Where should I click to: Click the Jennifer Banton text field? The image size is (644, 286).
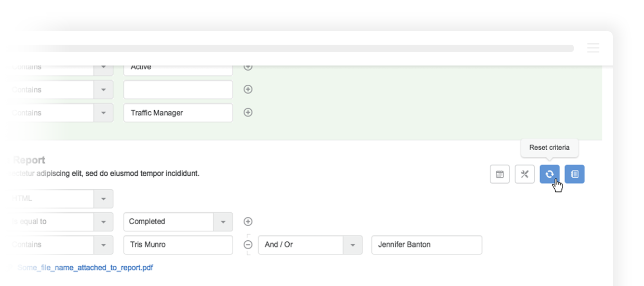[427, 244]
